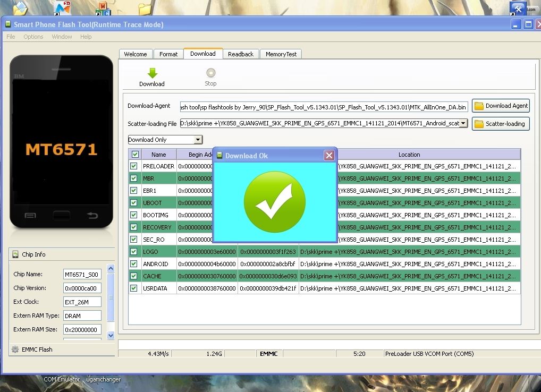
Task: Click the Download Ok dialog title icon
Action: click(219, 156)
